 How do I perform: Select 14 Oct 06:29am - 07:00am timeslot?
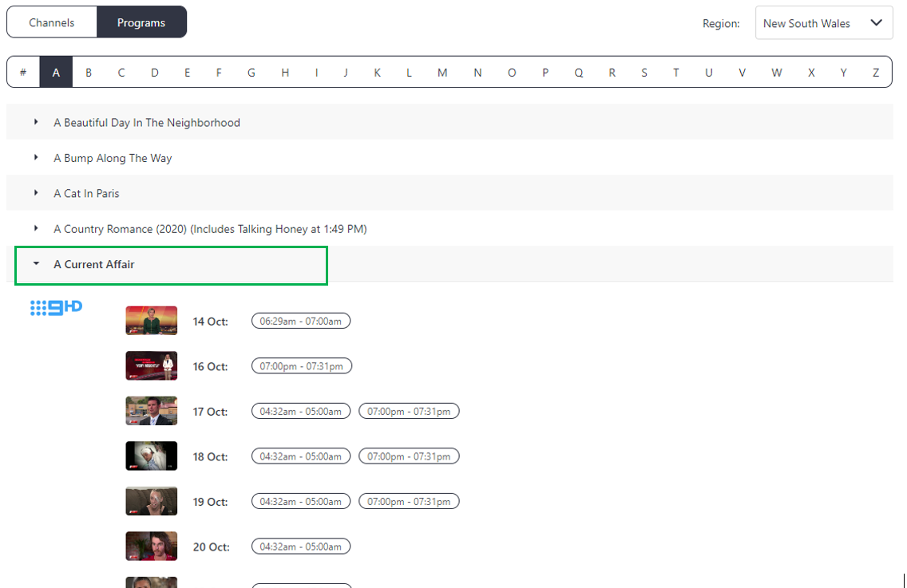(301, 321)
